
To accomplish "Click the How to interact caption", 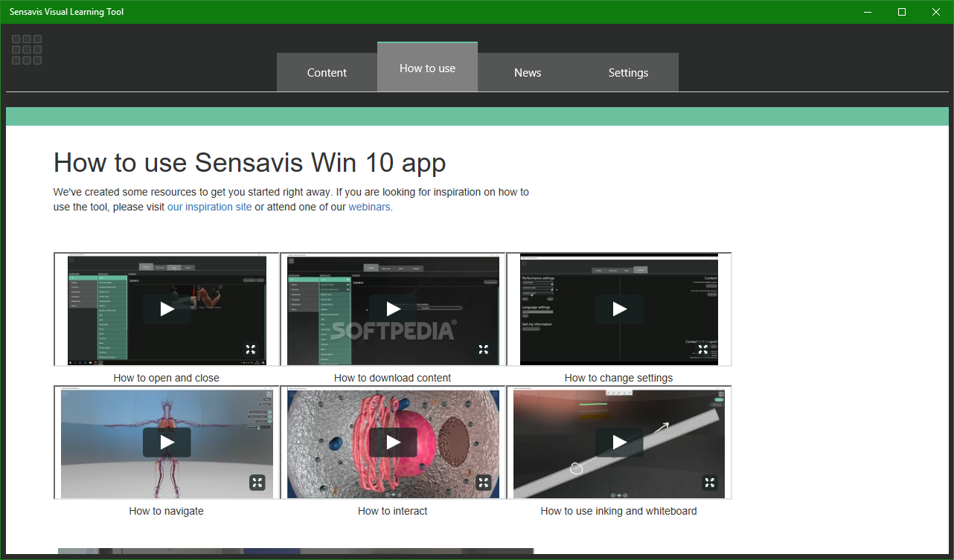I will pyautogui.click(x=393, y=511).
